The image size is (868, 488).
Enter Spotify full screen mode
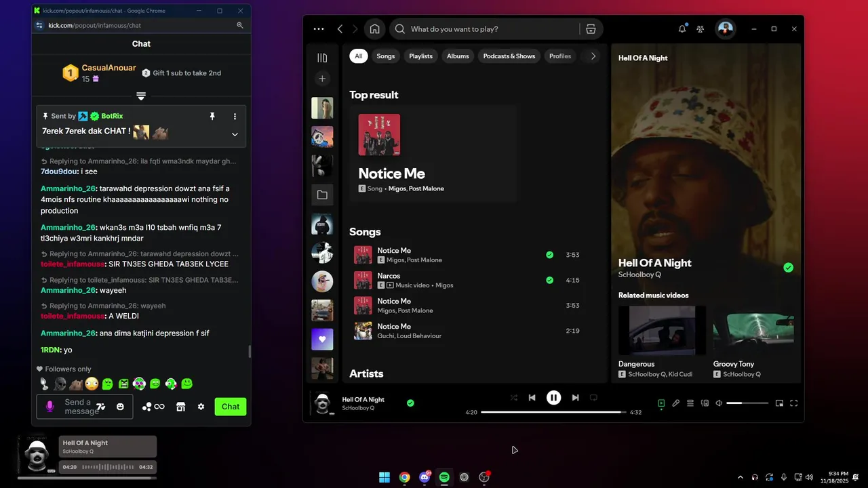coord(793,403)
